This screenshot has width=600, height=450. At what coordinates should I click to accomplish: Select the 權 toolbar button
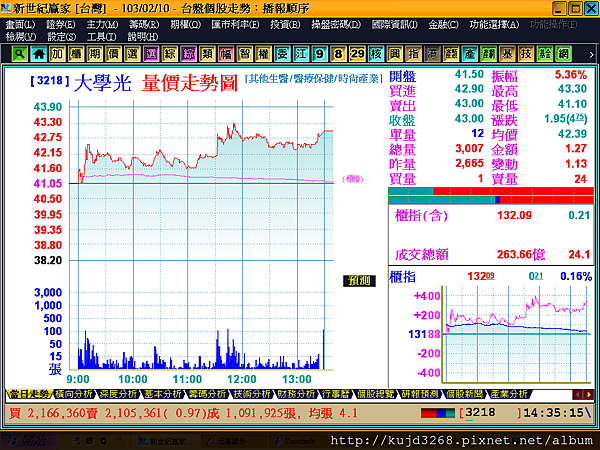point(263,54)
